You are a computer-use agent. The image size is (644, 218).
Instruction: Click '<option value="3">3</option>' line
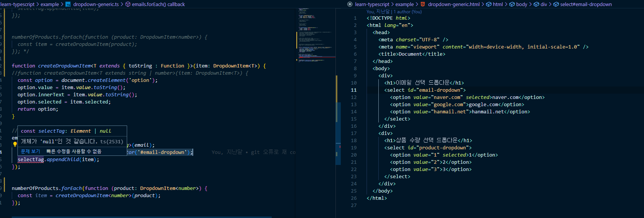coord(431,169)
